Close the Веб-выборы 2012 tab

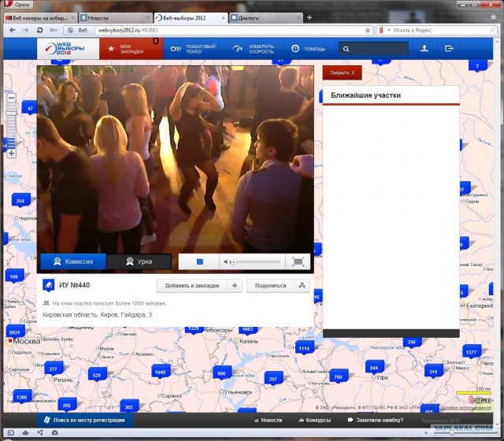point(224,18)
